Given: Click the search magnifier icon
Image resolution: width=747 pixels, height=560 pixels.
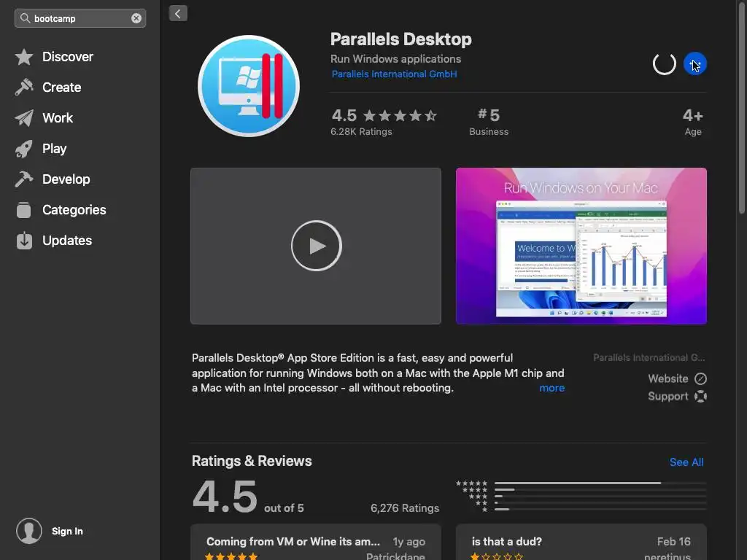Looking at the screenshot, I should pyautogui.click(x=25, y=18).
